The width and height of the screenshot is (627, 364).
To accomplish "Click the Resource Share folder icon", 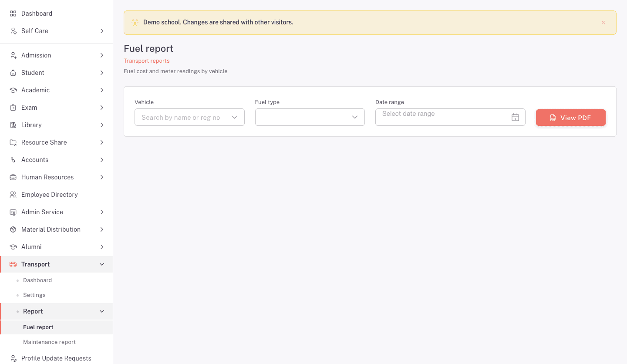I will 13,142.
